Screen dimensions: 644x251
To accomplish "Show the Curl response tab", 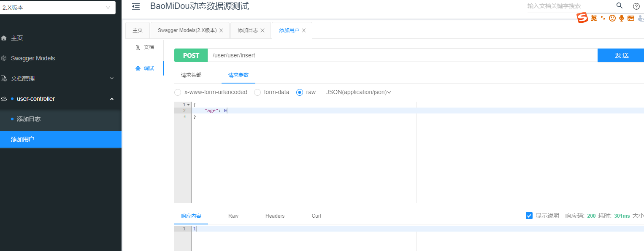I will (x=317, y=216).
